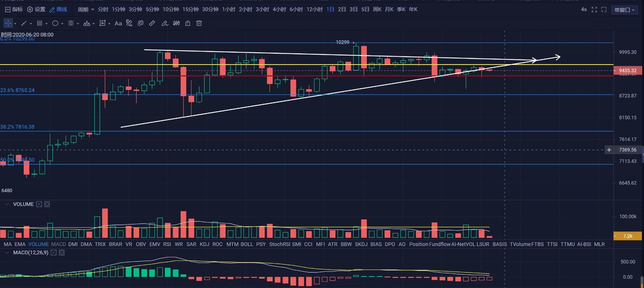This screenshot has height=288, width=644.
Task: Select the ellipse shape drawing tool
Action: point(55,23)
